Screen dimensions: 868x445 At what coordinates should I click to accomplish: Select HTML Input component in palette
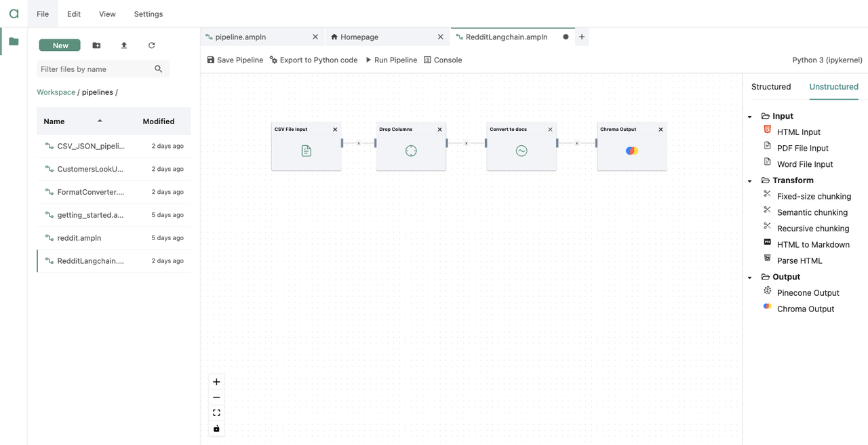798,132
